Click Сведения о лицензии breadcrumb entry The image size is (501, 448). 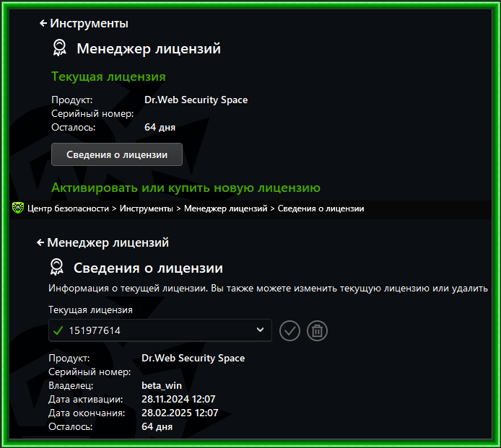321,208
